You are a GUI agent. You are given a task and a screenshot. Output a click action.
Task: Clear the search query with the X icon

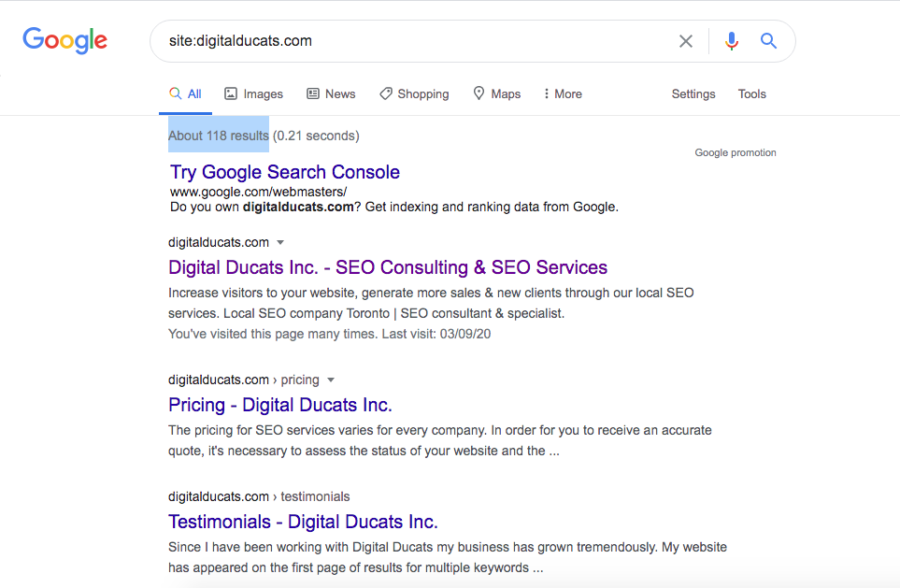(685, 41)
